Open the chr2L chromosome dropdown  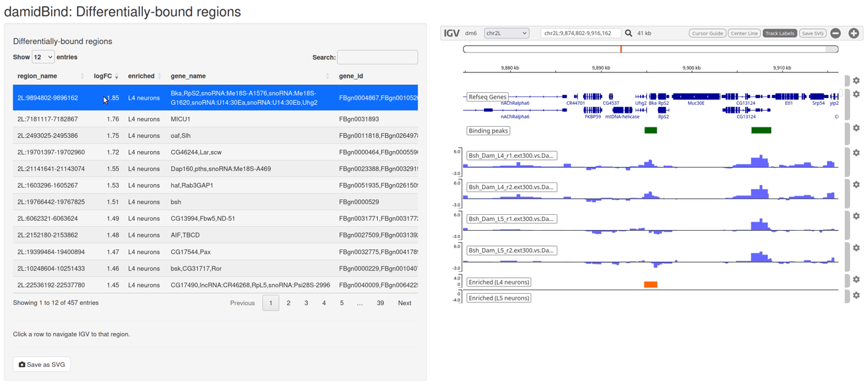506,33
